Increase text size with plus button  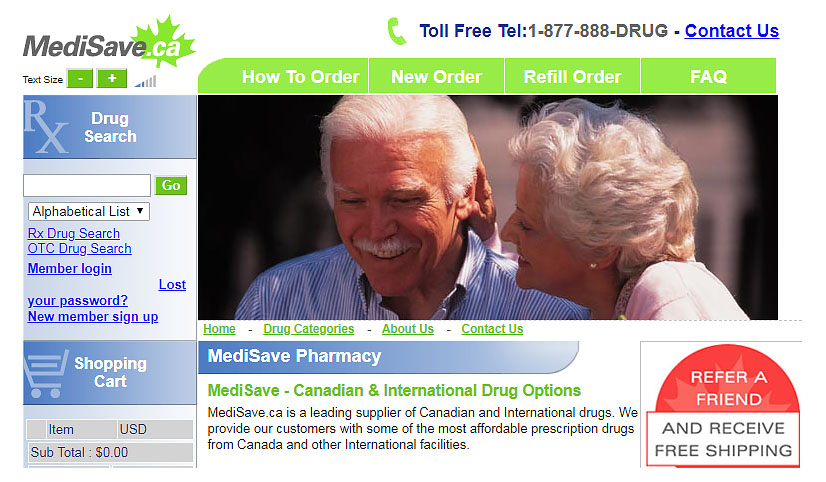tap(112, 78)
